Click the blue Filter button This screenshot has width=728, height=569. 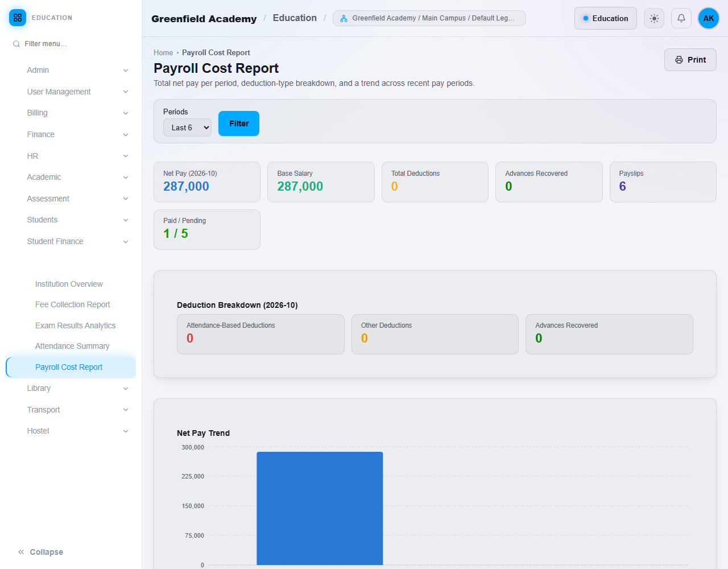click(x=239, y=123)
